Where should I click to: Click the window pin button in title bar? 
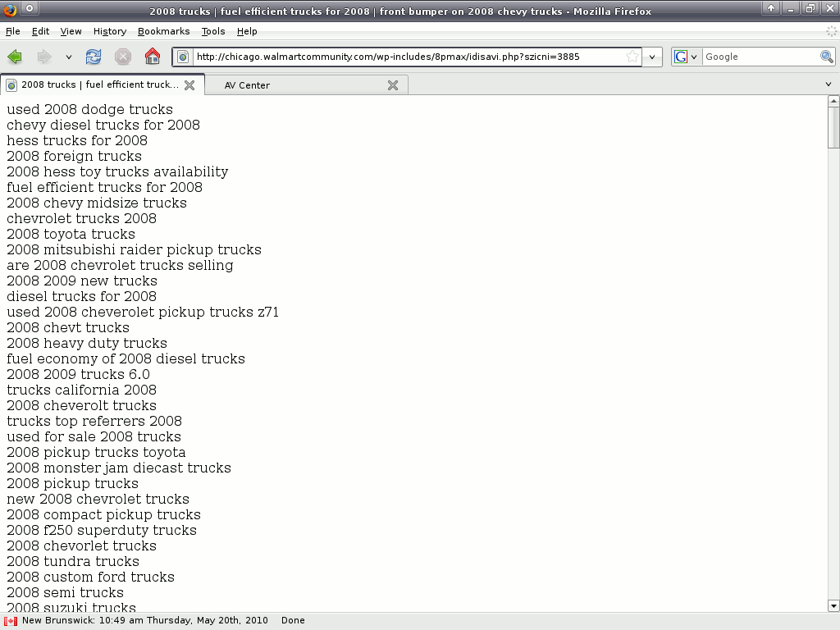(30, 8)
